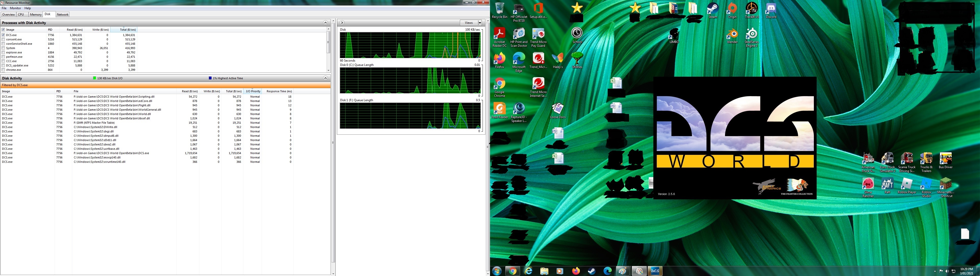Open the Views dropdown arrow
The width and height of the screenshot is (980, 276).
coord(480,23)
